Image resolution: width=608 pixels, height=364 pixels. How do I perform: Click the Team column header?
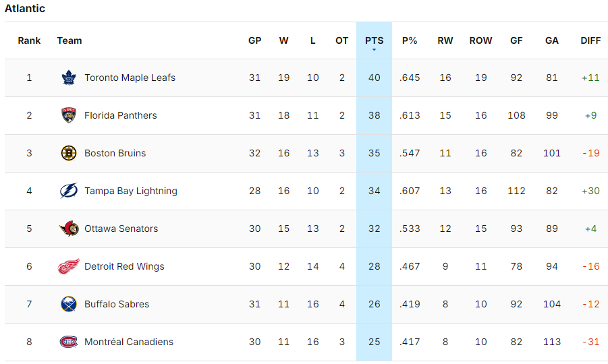pos(70,40)
